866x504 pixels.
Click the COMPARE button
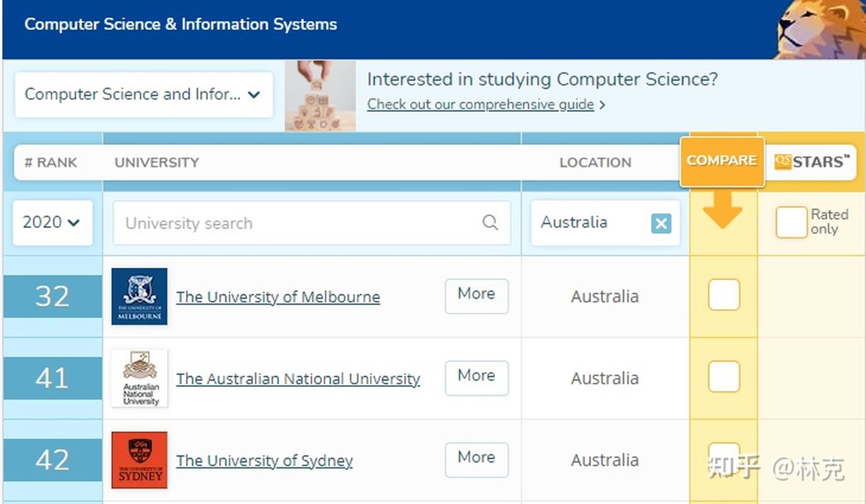(722, 161)
